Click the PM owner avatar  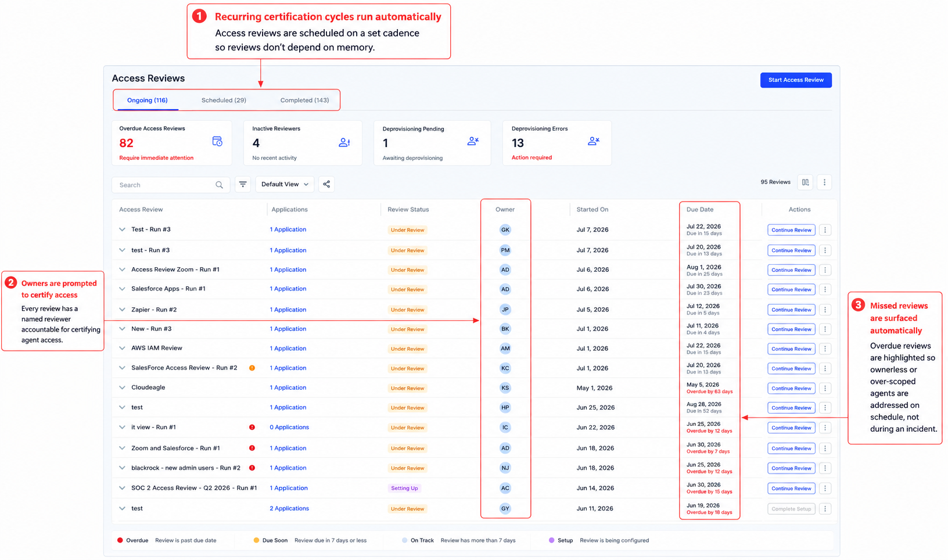point(505,250)
